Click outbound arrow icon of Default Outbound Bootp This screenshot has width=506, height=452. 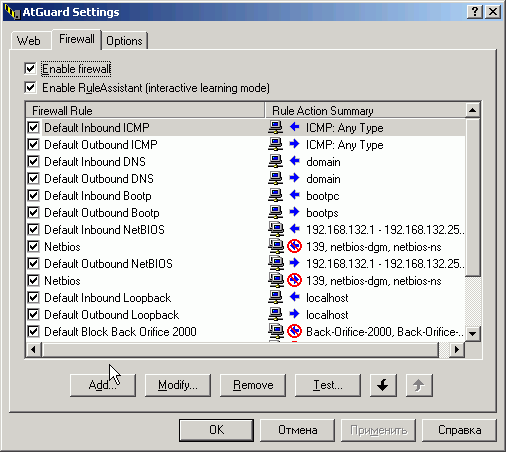point(294,212)
